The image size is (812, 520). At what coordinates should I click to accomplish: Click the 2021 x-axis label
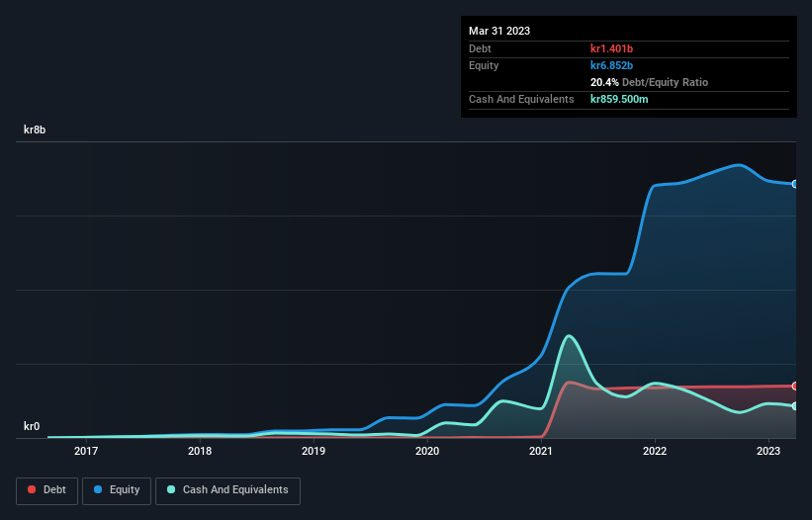tap(541, 451)
